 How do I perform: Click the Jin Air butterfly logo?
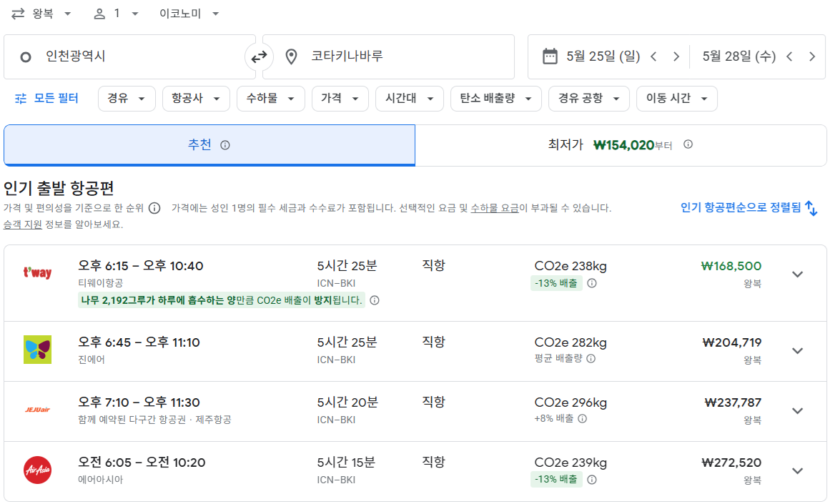click(x=38, y=350)
